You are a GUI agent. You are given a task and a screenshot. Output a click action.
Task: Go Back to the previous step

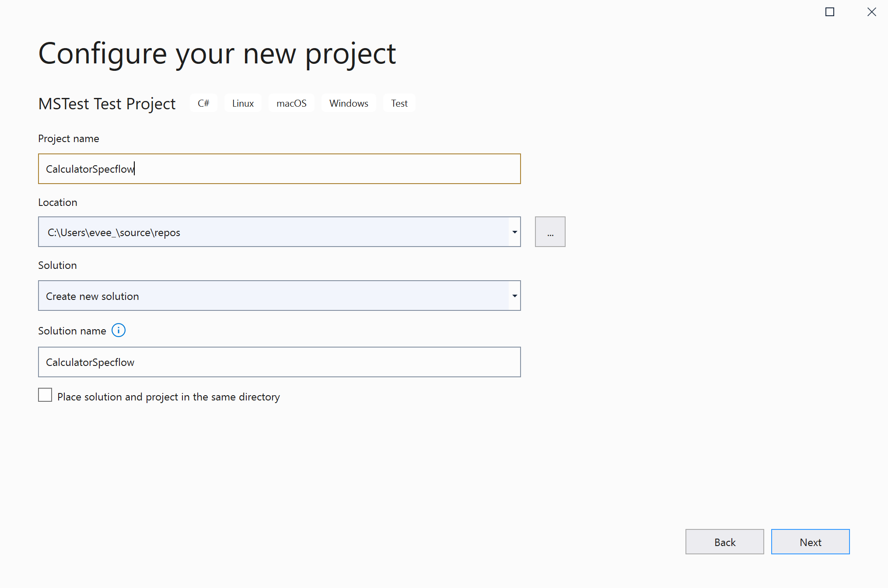click(x=724, y=542)
